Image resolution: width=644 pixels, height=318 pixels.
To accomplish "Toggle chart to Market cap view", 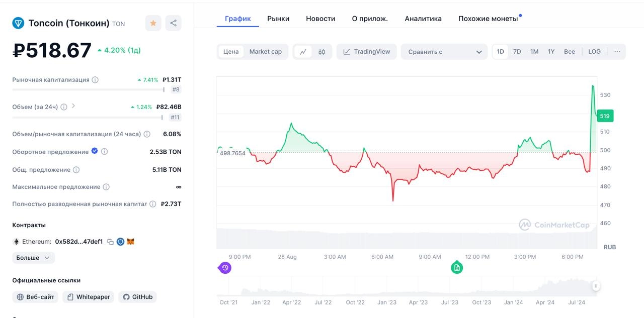I will 265,52.
